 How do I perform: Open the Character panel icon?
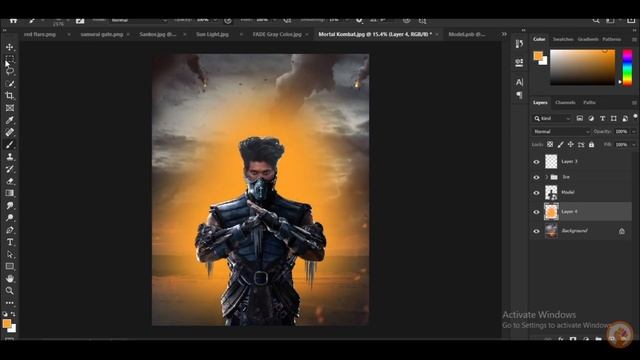tap(519, 82)
